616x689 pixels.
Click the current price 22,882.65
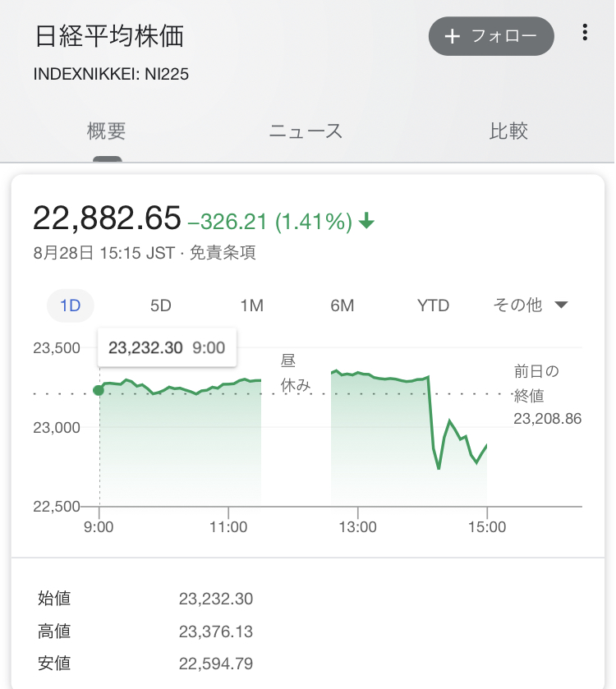click(x=107, y=218)
